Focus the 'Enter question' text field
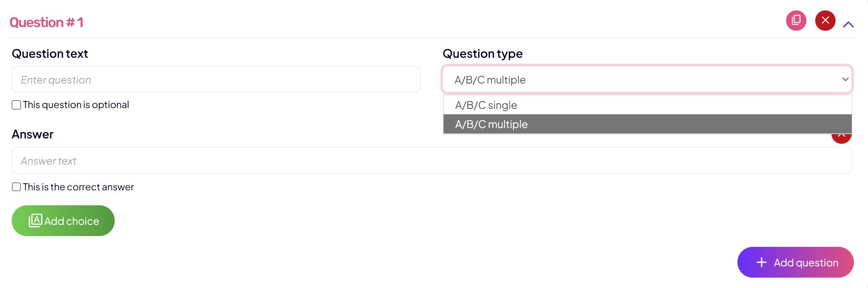The width and height of the screenshot is (868, 288). [216, 79]
